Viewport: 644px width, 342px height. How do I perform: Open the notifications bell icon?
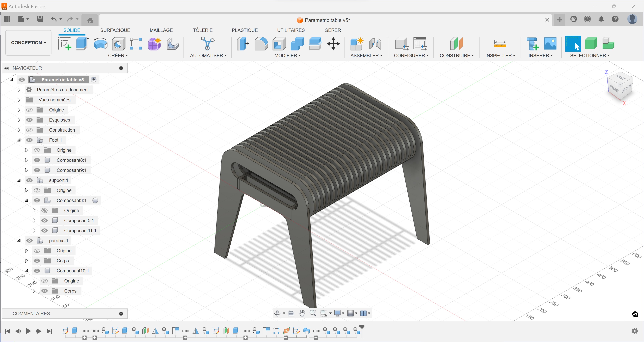[x=601, y=19]
